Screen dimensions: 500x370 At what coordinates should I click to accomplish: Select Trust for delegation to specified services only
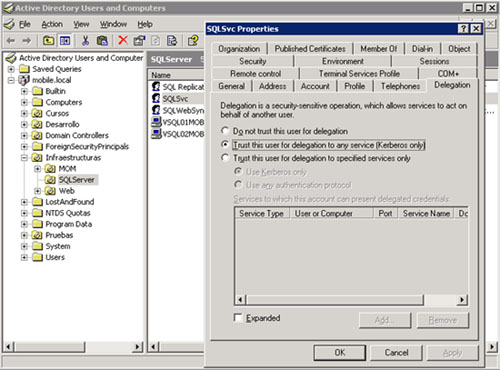[225, 158]
